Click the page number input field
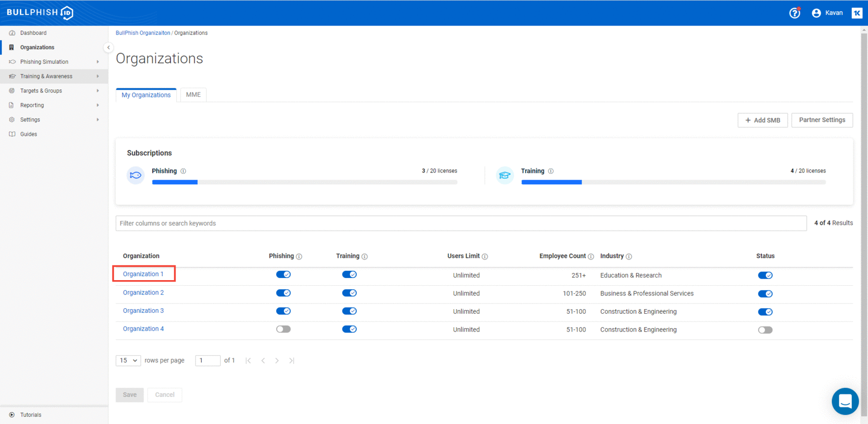This screenshot has width=868, height=424. (208, 361)
